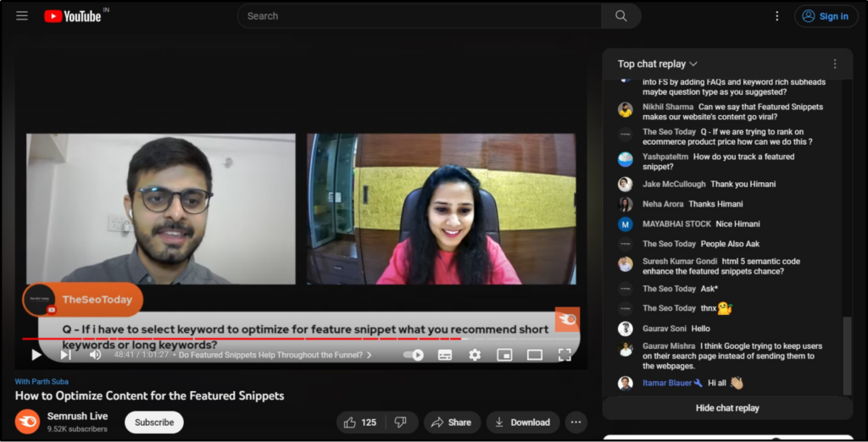Open the player settings gear
The width and height of the screenshot is (868, 442).
pos(475,355)
